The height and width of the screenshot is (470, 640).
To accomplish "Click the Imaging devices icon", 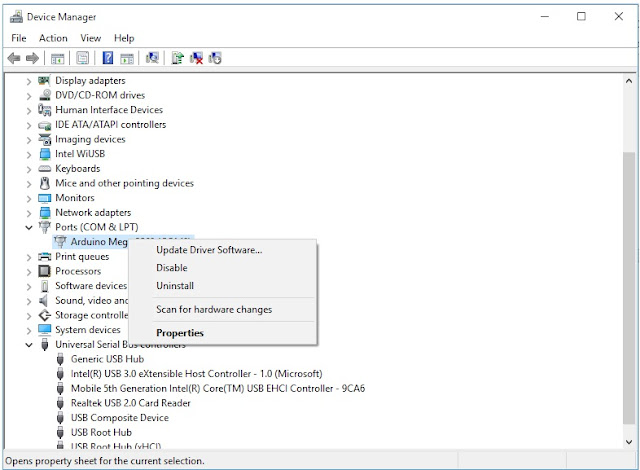I will point(44,139).
